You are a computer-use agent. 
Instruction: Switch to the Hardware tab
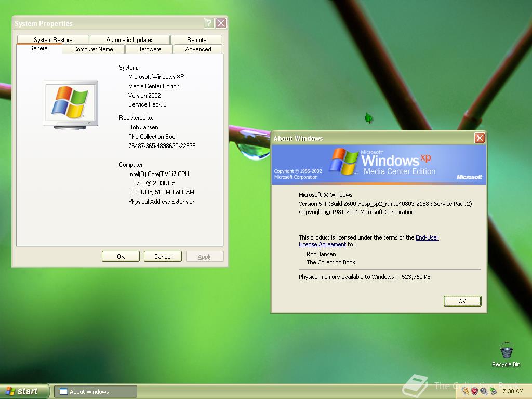(x=149, y=49)
